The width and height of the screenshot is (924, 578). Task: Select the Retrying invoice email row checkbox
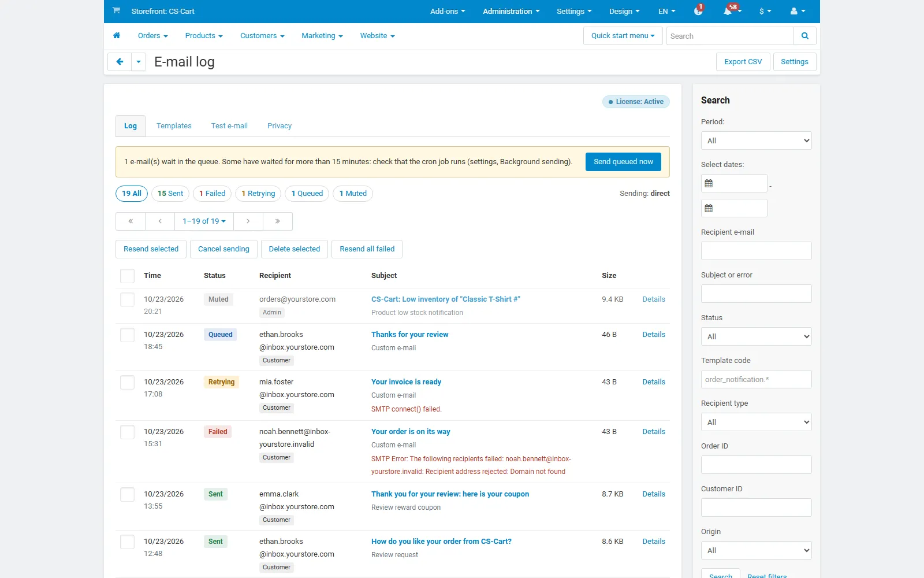[x=128, y=382]
